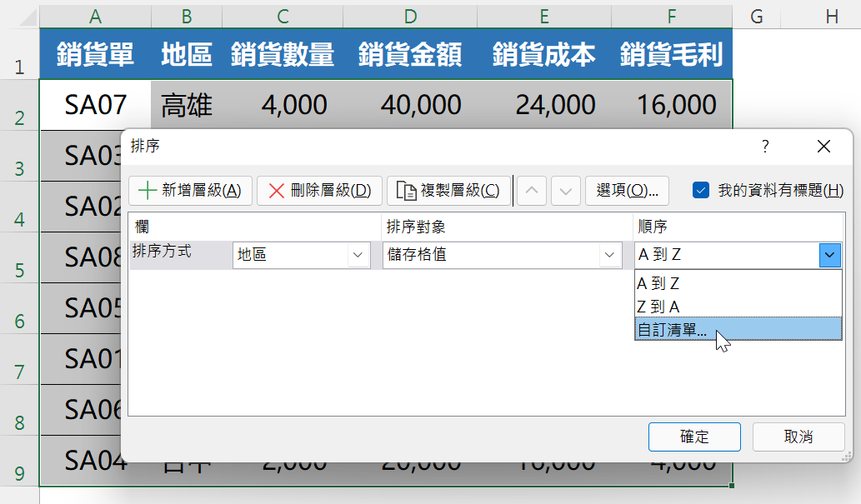Open the dialog help question mark
The height and width of the screenshot is (504, 861).
[765, 147]
